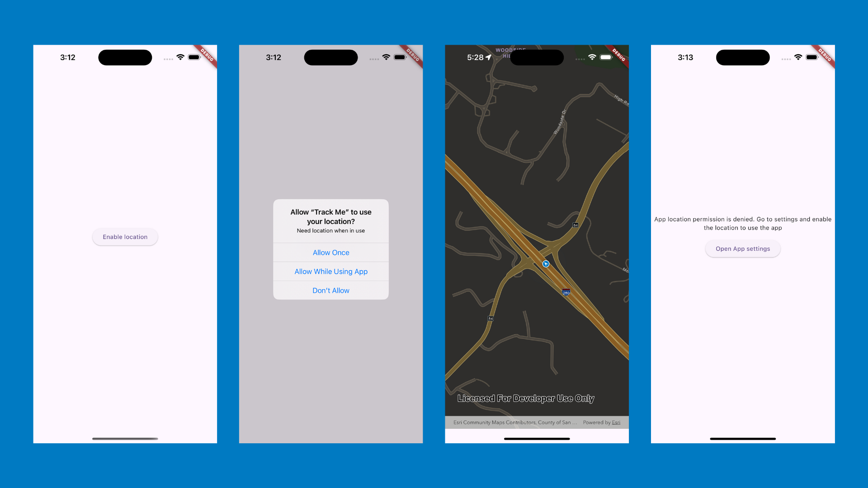The height and width of the screenshot is (488, 868).
Task: Click the GPS arrow icon in screen 3
Action: 490,57
